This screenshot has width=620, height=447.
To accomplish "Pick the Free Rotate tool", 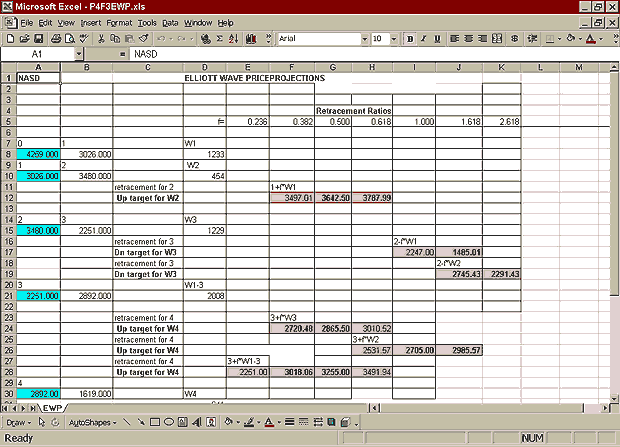I will 55,422.
